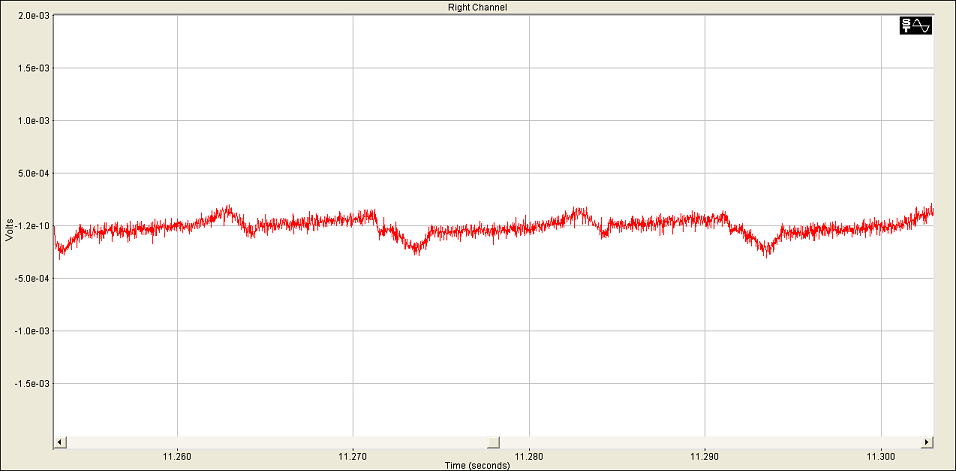Click the Time (seconds) axis title
The width and height of the screenshot is (956, 471).
[477, 466]
